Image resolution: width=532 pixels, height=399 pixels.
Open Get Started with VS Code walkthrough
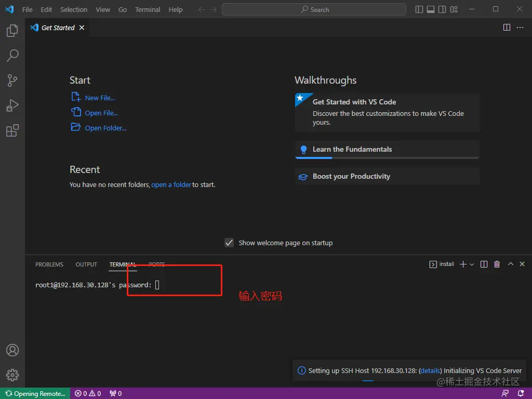pos(387,112)
